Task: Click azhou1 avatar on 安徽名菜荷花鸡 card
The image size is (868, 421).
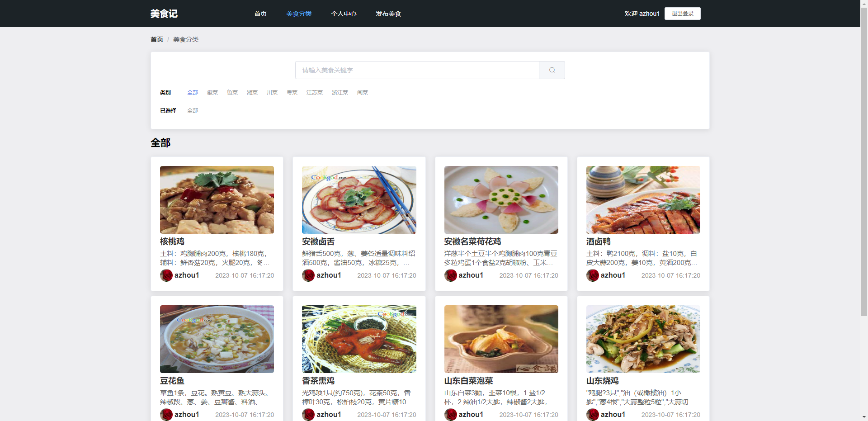Action: pos(451,275)
